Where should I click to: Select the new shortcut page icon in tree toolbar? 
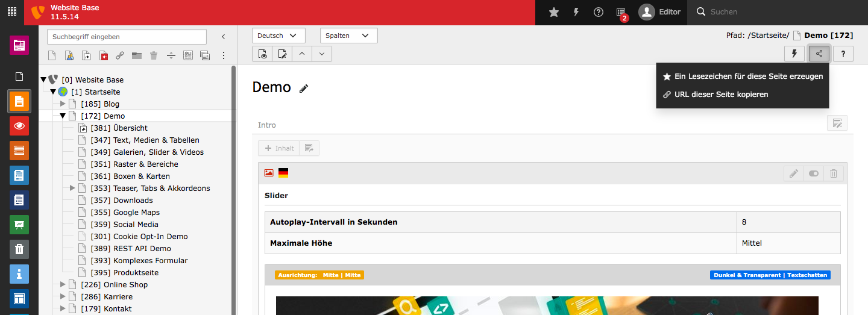click(86, 56)
